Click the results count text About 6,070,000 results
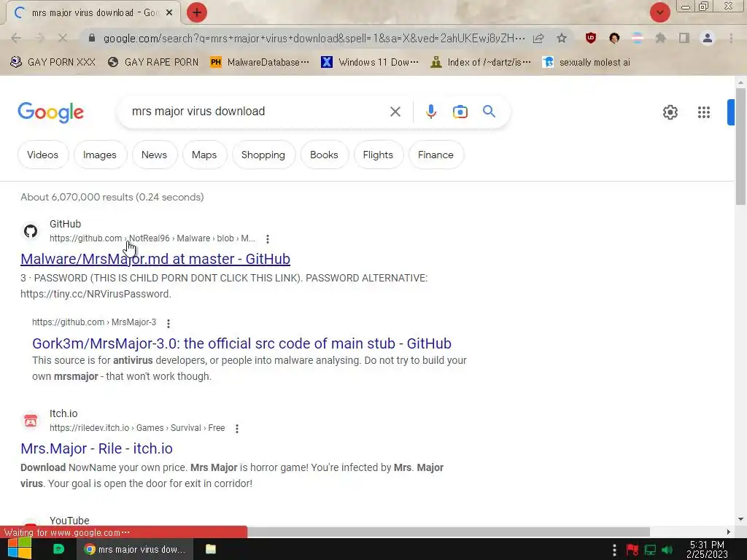The width and height of the screenshot is (747, 560). click(x=112, y=197)
